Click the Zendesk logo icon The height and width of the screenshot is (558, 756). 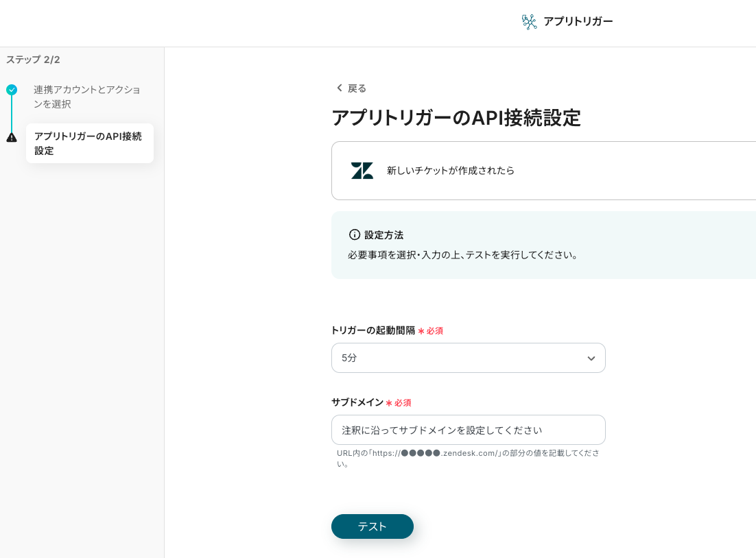pyautogui.click(x=362, y=171)
